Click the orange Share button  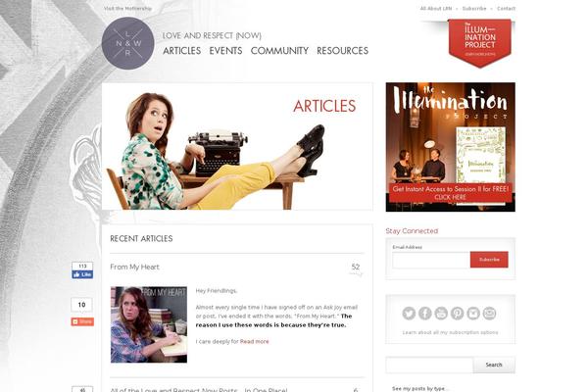coord(82,321)
